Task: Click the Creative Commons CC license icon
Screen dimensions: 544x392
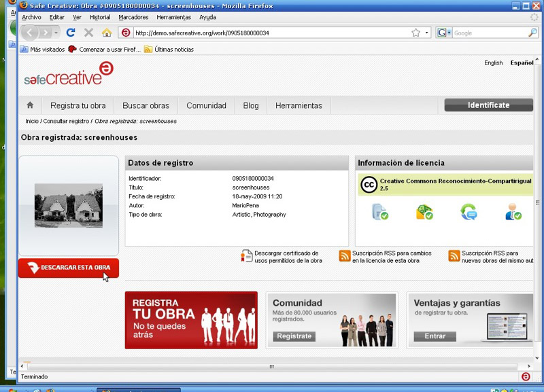Action: point(369,184)
